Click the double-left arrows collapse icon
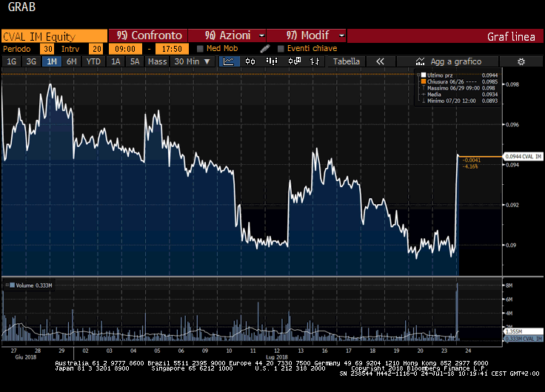This screenshot has width=545, height=392. pyautogui.click(x=381, y=61)
